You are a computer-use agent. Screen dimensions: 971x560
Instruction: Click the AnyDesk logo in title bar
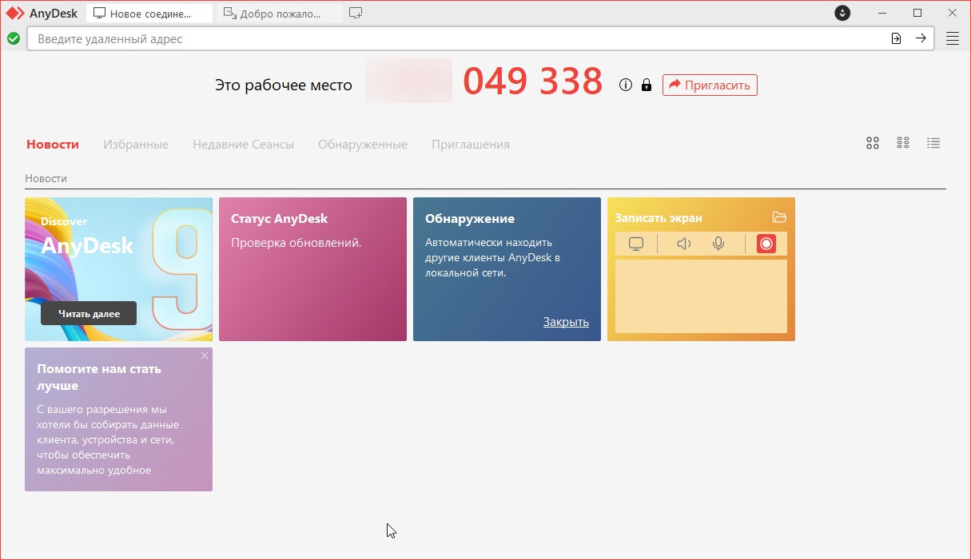point(15,13)
